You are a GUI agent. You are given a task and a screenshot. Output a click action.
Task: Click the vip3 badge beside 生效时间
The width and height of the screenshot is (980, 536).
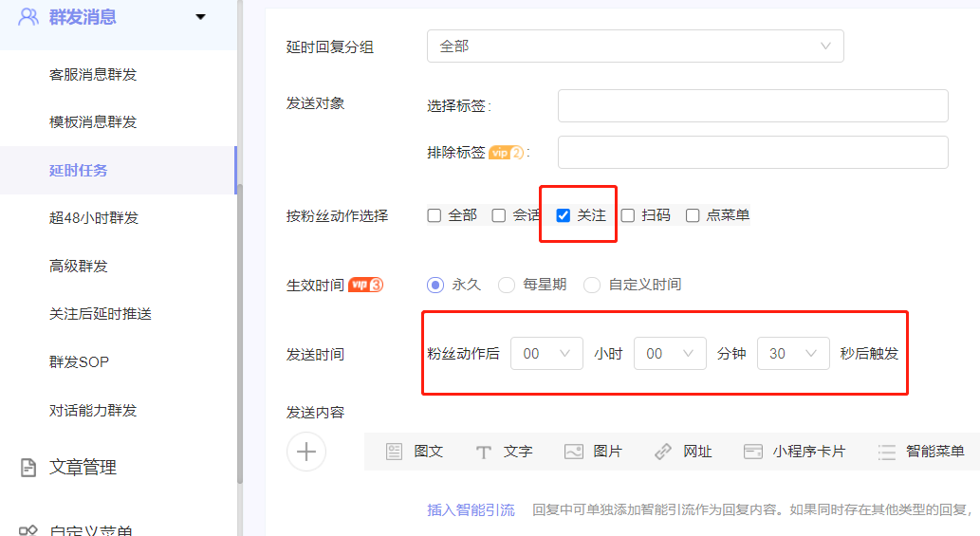tap(365, 285)
